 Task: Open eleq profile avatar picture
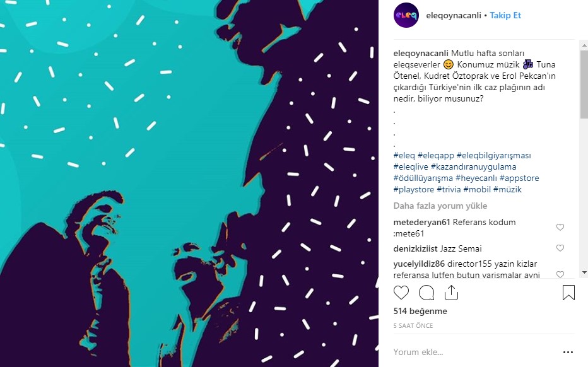click(x=406, y=15)
